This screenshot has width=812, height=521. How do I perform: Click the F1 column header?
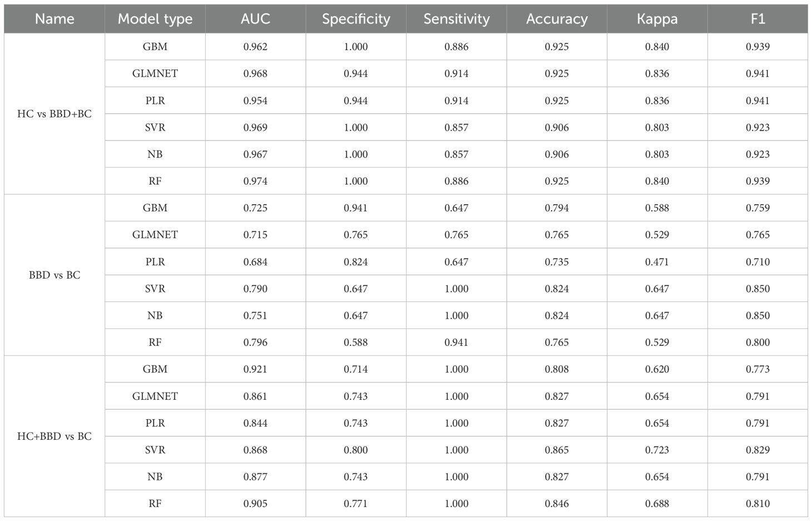(757, 19)
